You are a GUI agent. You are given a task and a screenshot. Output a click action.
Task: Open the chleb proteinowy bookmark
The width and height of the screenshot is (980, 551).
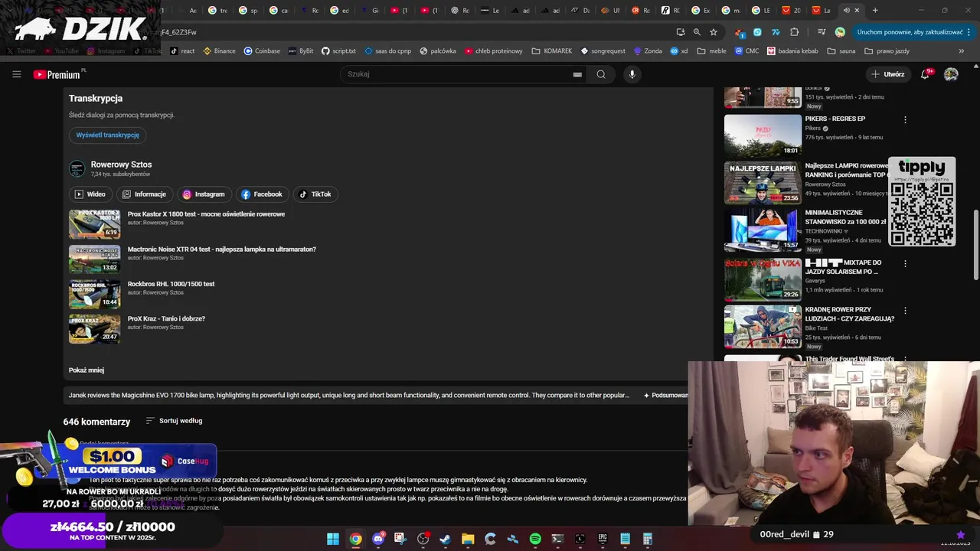pyautogui.click(x=493, y=51)
